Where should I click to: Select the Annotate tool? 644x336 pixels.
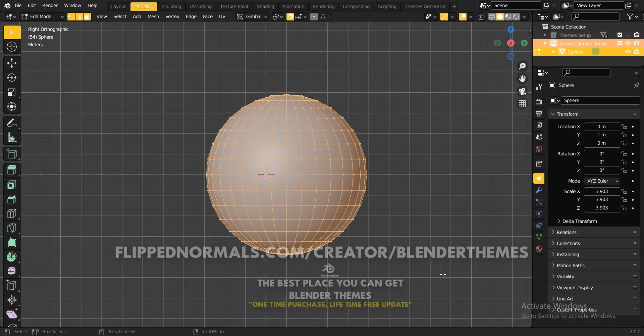click(12, 123)
